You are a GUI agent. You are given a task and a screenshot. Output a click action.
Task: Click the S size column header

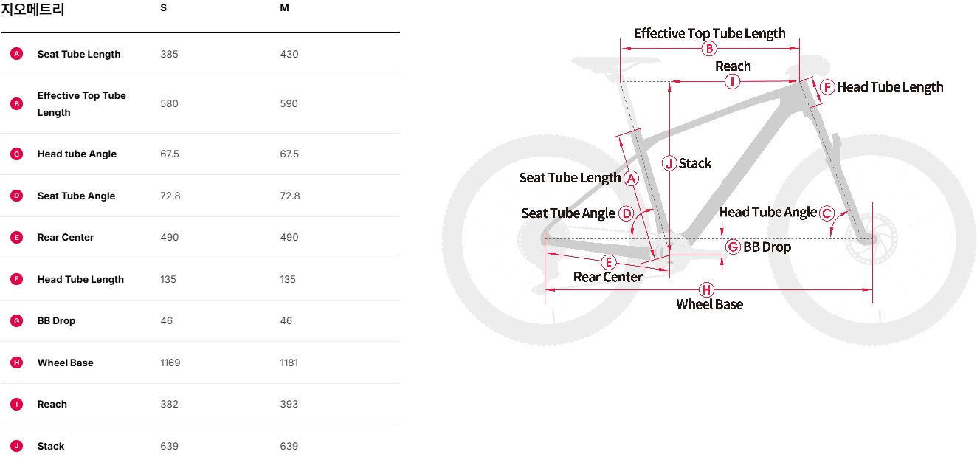(163, 7)
